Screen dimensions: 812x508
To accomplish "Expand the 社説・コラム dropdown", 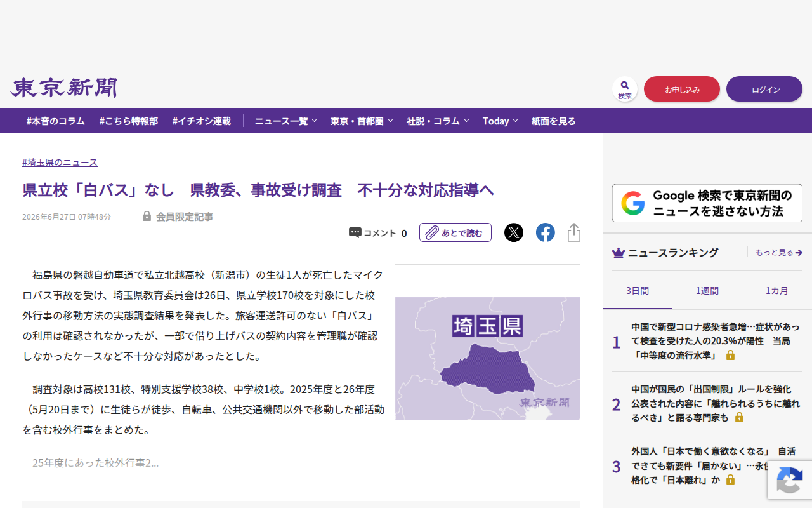I will [x=438, y=121].
